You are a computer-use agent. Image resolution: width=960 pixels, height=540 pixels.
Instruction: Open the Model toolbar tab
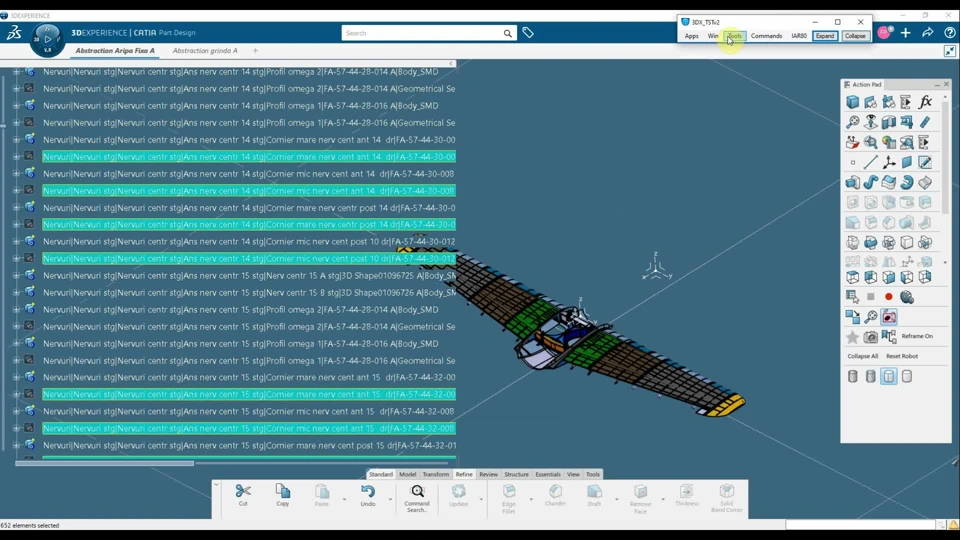(407, 474)
